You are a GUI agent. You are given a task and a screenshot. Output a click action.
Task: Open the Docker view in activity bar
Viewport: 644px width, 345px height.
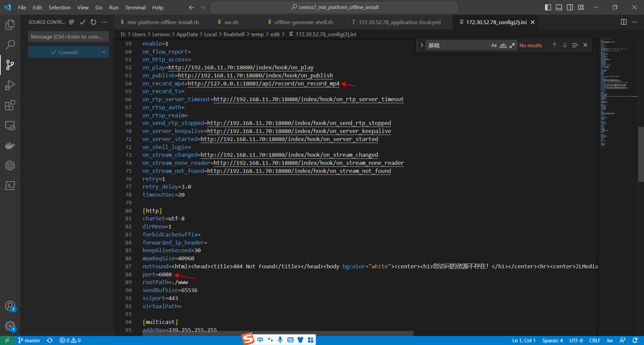click(10, 145)
